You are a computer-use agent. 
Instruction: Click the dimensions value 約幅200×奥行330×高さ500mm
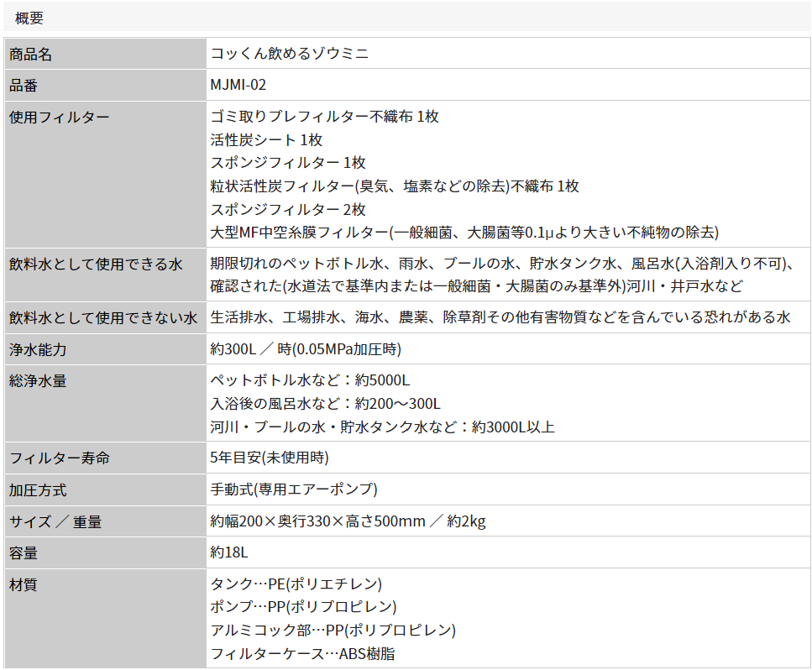(318, 521)
